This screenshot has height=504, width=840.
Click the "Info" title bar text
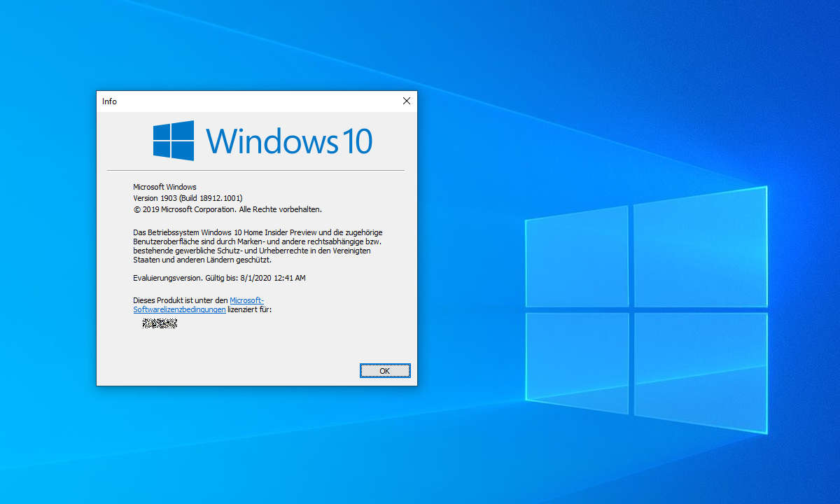[109, 101]
